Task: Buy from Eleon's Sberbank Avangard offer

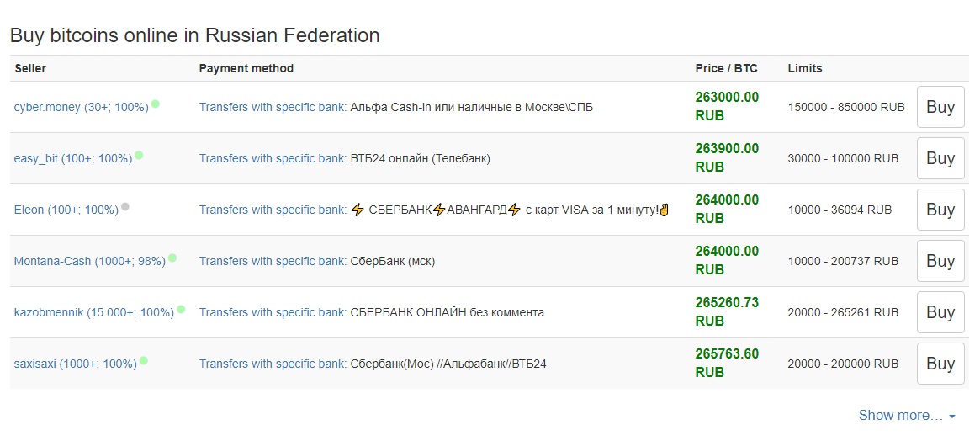Action: [x=940, y=210]
